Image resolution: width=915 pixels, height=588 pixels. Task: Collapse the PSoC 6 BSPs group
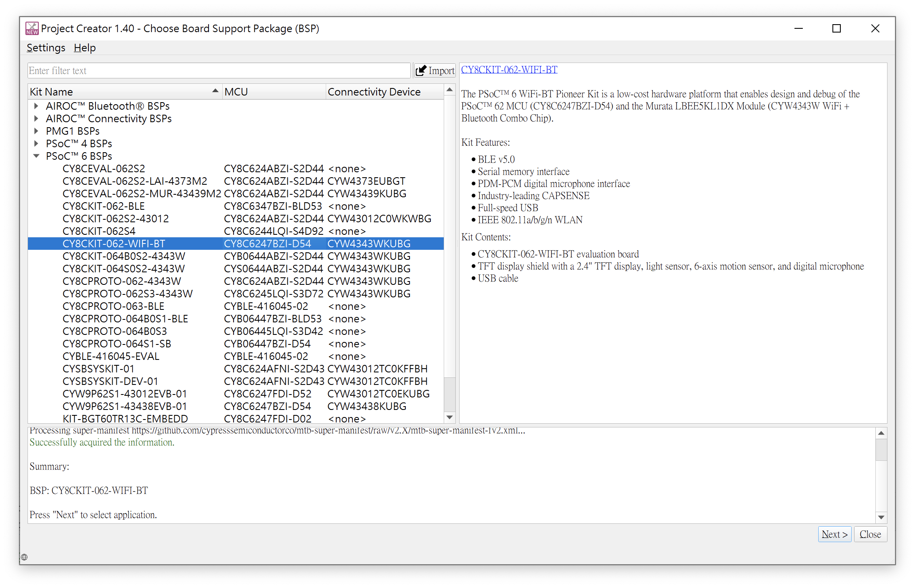point(36,156)
